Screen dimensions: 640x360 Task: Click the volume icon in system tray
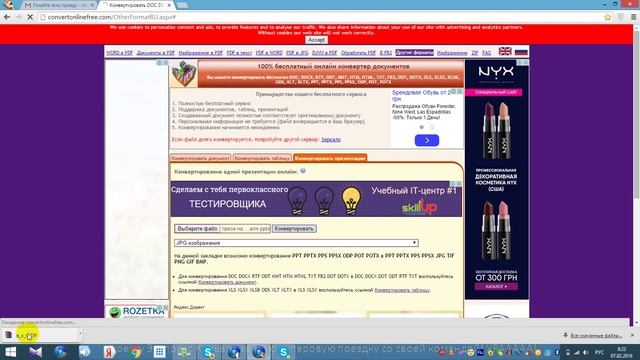click(585, 352)
